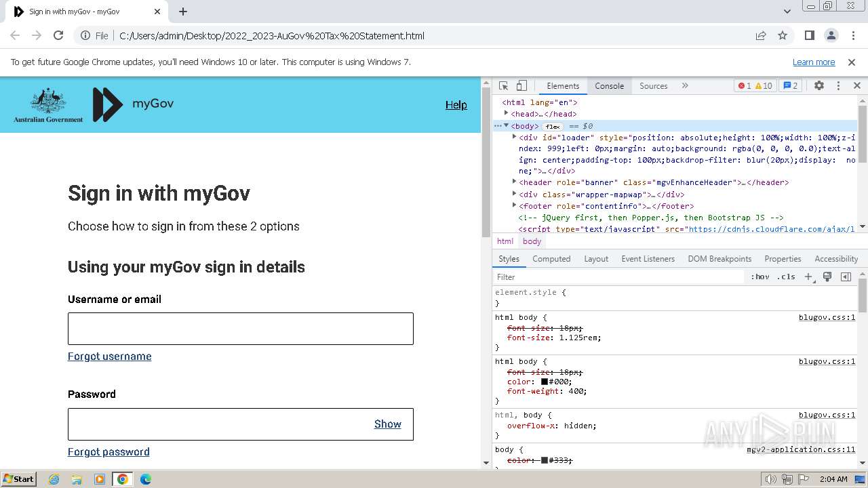Viewport: 868px width, 488px height.
Task: Click the Forgot username link
Action: click(x=109, y=357)
